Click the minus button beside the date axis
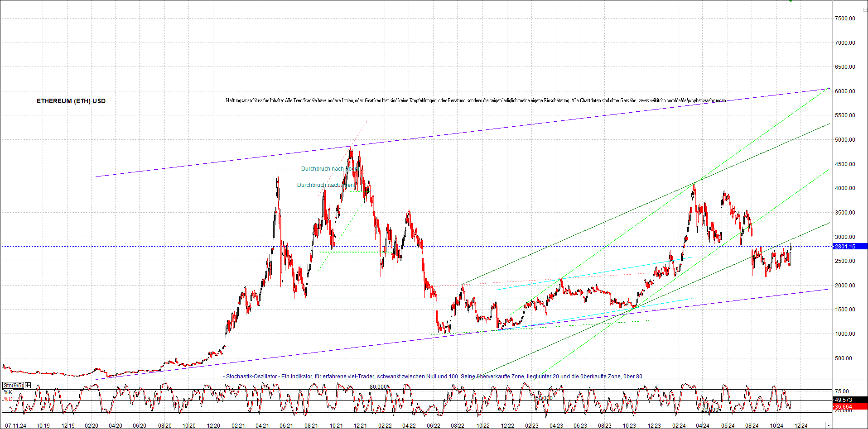The height and width of the screenshot is (429, 868). [x=829, y=425]
